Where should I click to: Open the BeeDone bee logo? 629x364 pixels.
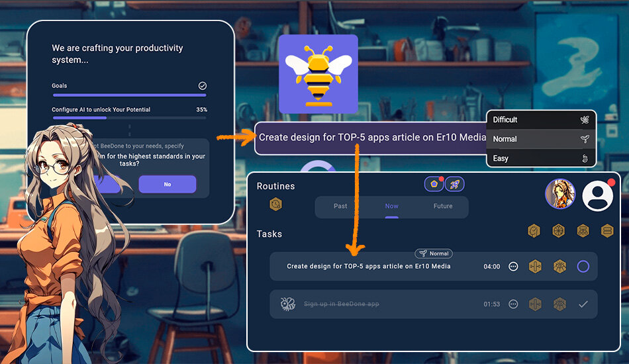318,74
